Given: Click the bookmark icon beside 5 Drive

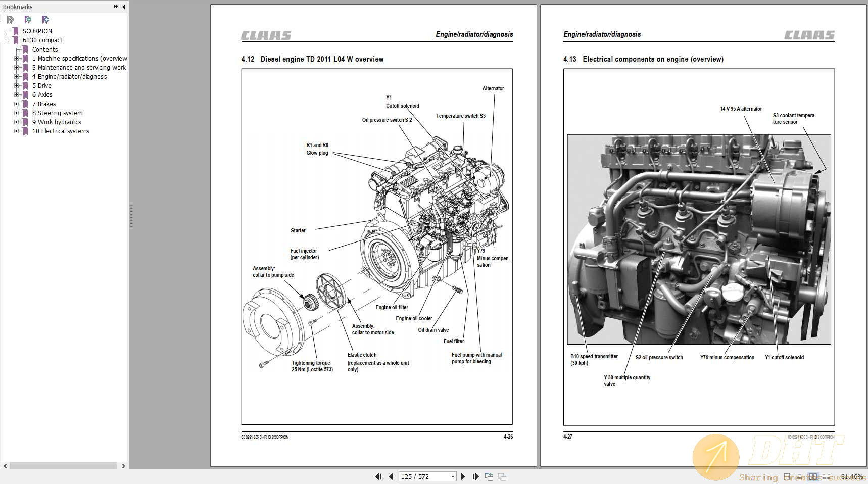Looking at the screenshot, I should (x=25, y=86).
